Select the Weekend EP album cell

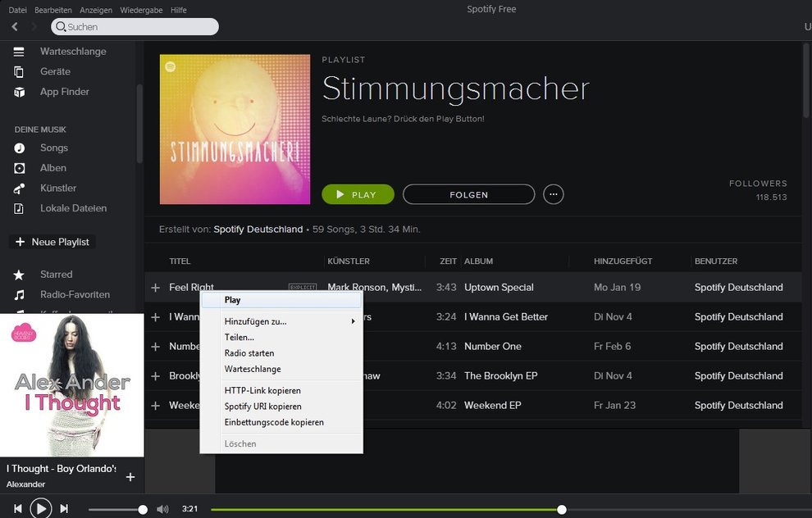tap(492, 405)
